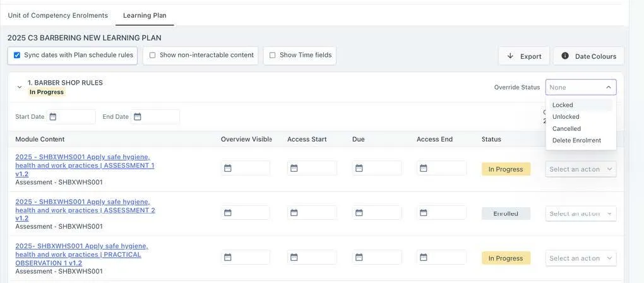Open Access Start calendar icon for Assessment 2

click(294, 213)
